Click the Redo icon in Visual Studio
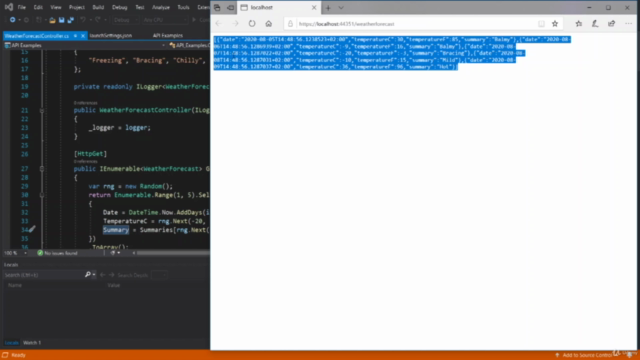This screenshot has width=640, height=360. (x=98, y=20)
